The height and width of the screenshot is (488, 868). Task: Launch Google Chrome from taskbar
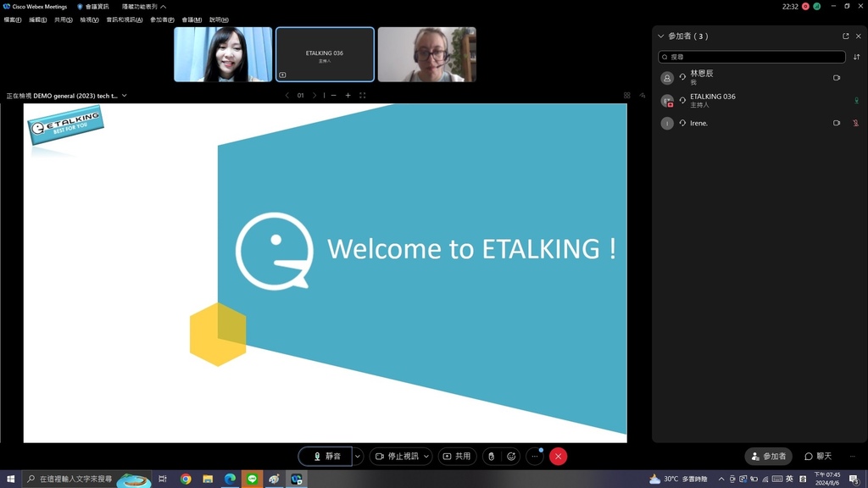pos(186,480)
